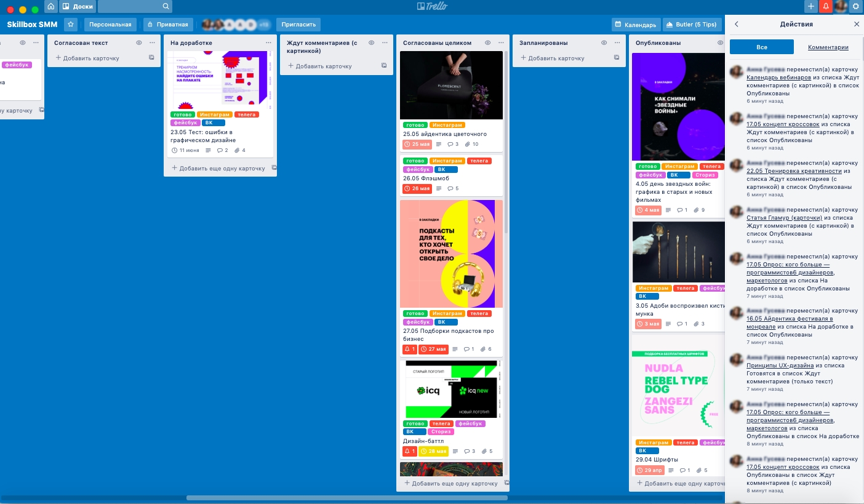Close the Действия panel
This screenshot has height=504, width=864.
(857, 24)
